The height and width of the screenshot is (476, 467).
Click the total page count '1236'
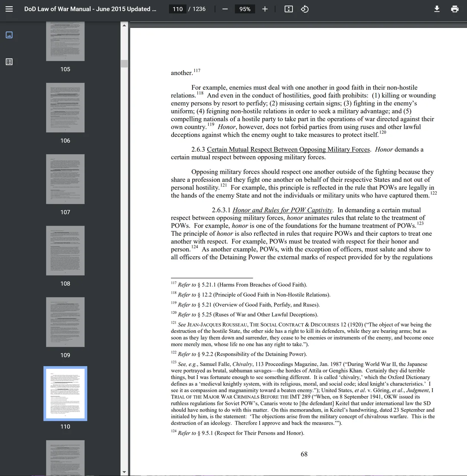pos(199,9)
